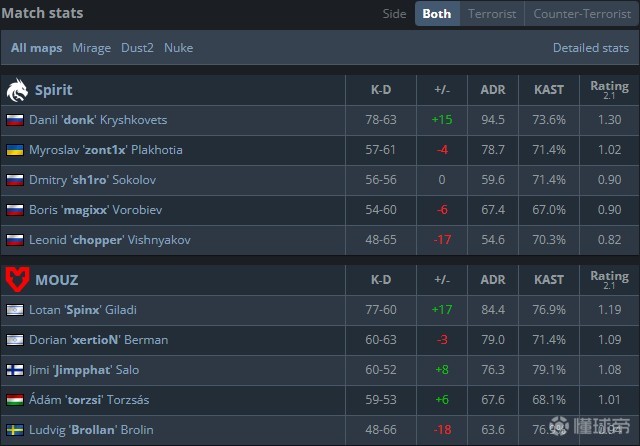Show stats for Dust2 map

click(137, 48)
